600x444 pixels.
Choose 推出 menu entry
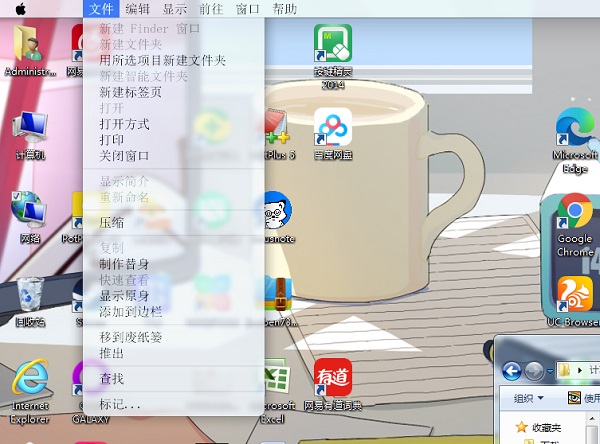tap(173, 353)
